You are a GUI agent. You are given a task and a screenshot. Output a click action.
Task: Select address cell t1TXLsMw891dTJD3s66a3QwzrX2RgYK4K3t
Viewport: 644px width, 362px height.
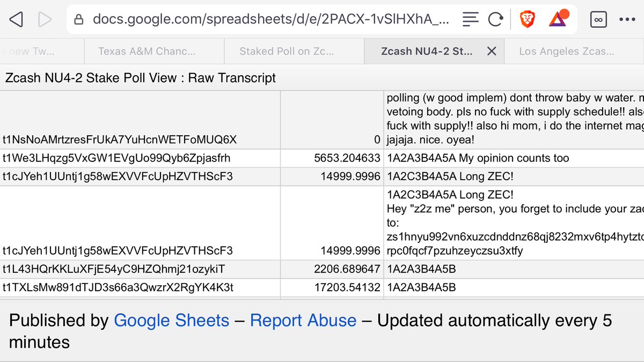(x=140, y=288)
